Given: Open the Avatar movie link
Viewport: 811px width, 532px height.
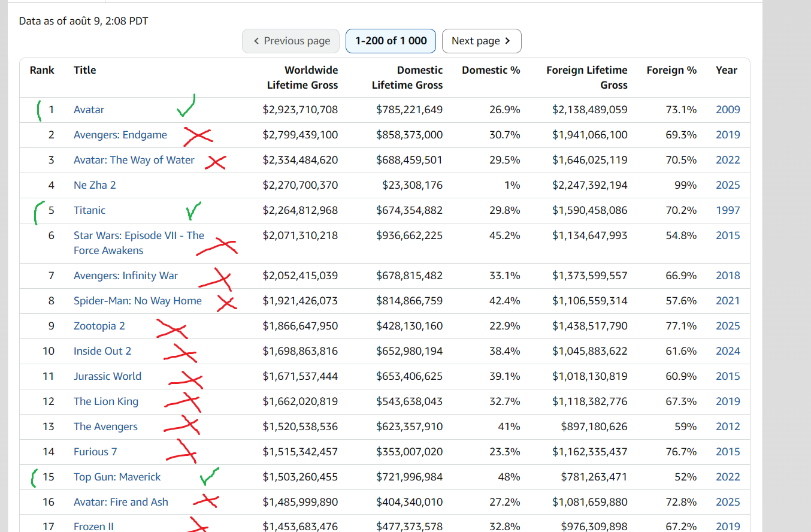Looking at the screenshot, I should [x=89, y=110].
